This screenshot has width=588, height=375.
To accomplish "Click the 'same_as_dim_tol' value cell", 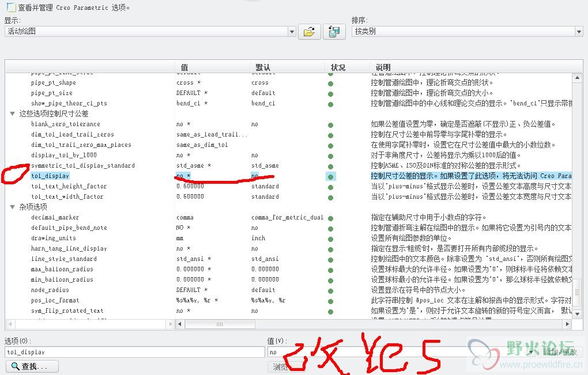I will (x=202, y=145).
